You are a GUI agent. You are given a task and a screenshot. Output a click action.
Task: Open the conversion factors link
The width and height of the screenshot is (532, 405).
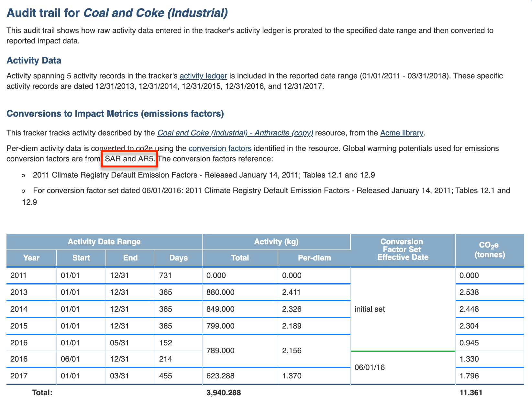[x=220, y=148]
